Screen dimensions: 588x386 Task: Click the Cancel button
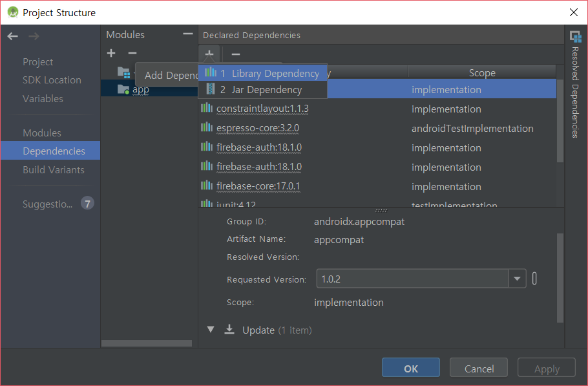(479, 368)
